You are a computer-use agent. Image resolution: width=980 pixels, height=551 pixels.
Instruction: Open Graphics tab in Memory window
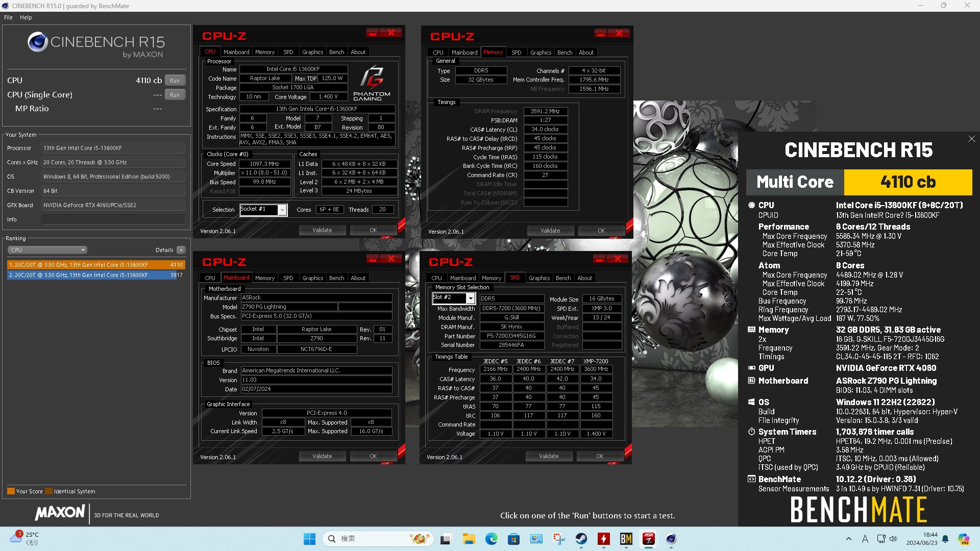(541, 53)
